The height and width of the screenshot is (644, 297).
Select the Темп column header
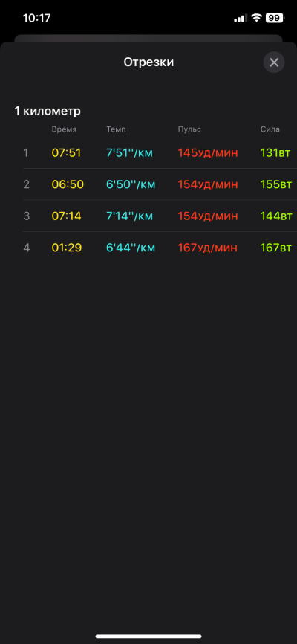point(116,129)
